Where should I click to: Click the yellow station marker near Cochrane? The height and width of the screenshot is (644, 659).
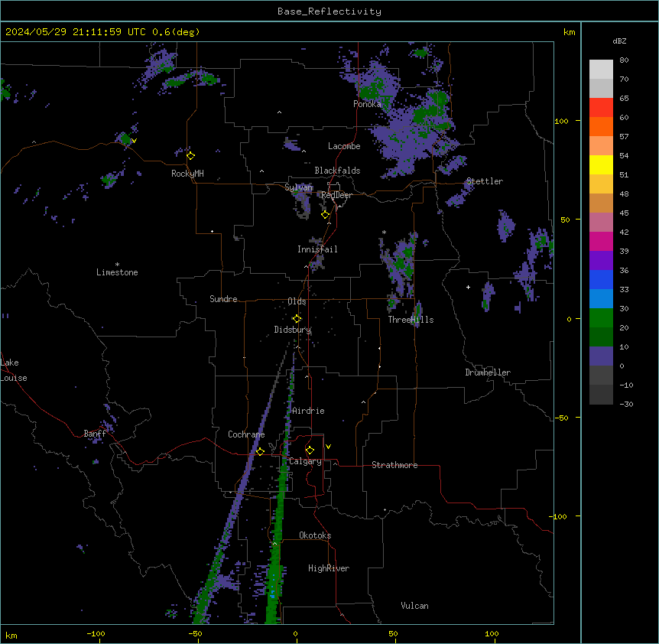260,451
